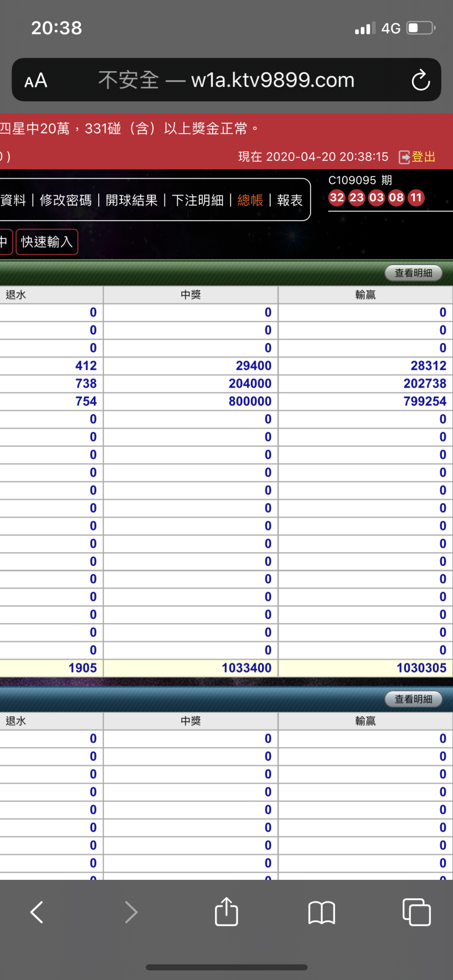Viewport: 453px width, 980px height.
Task: Click 查看明細 in the blue section
Action: [x=413, y=699]
